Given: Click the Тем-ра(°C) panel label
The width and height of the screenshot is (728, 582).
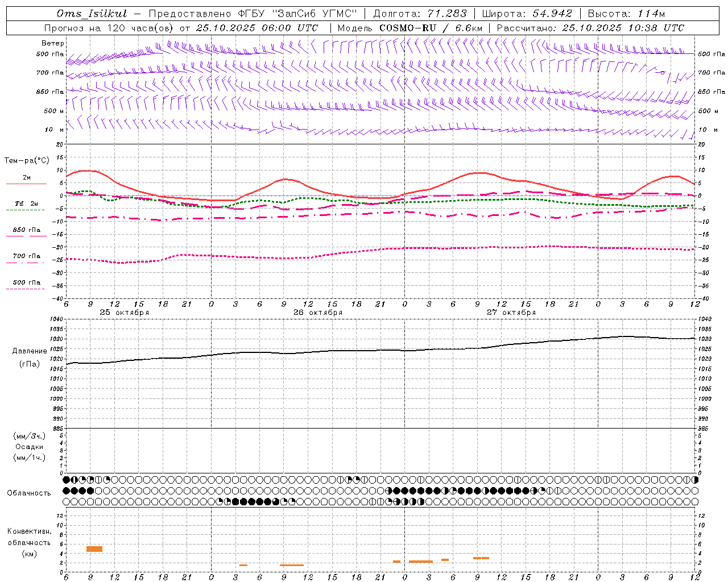Looking at the screenshot, I should pyautogui.click(x=27, y=161).
